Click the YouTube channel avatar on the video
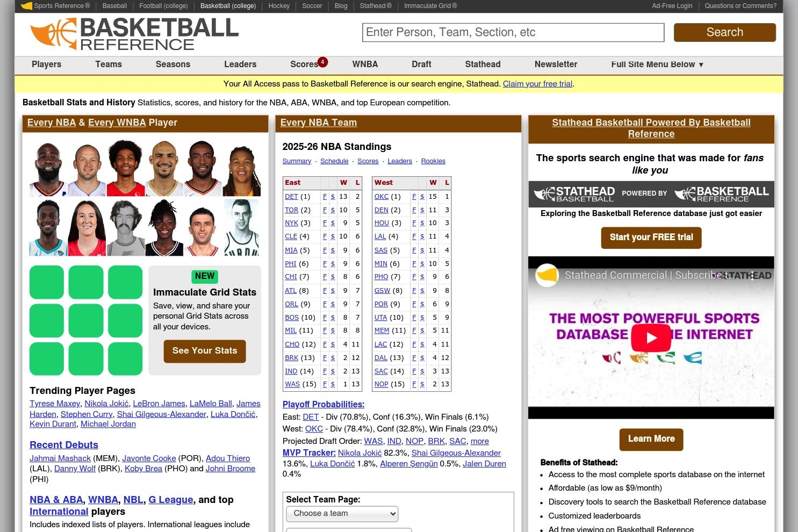Image resolution: width=798 pixels, height=532 pixels. (x=547, y=276)
